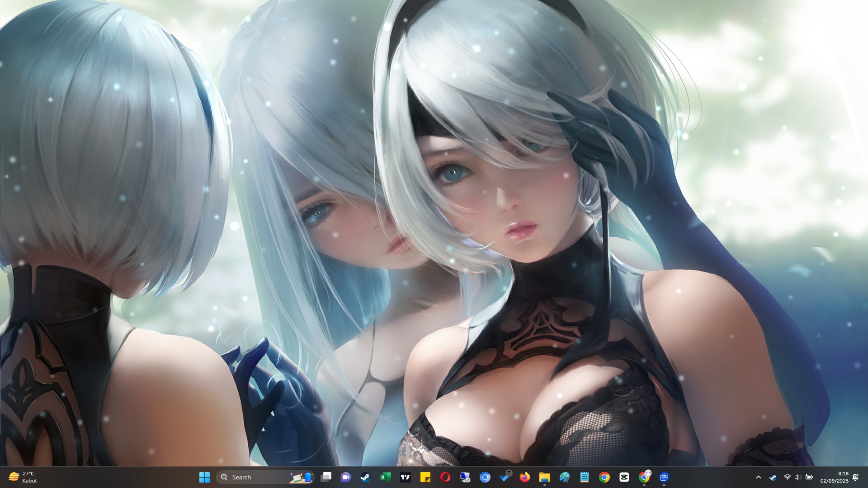Expand the hidden system tray icons
Image resolution: width=868 pixels, height=488 pixels.
759,477
